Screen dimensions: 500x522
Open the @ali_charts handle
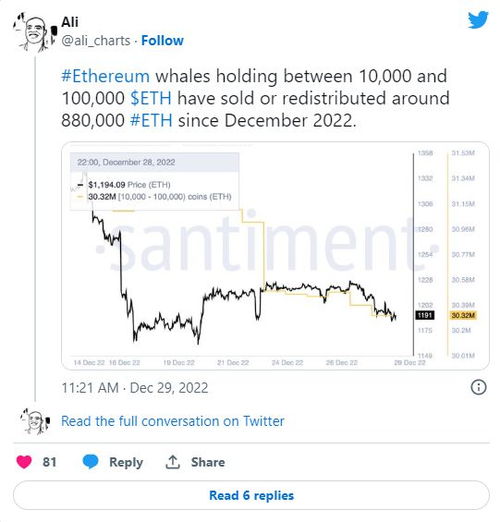(96, 41)
